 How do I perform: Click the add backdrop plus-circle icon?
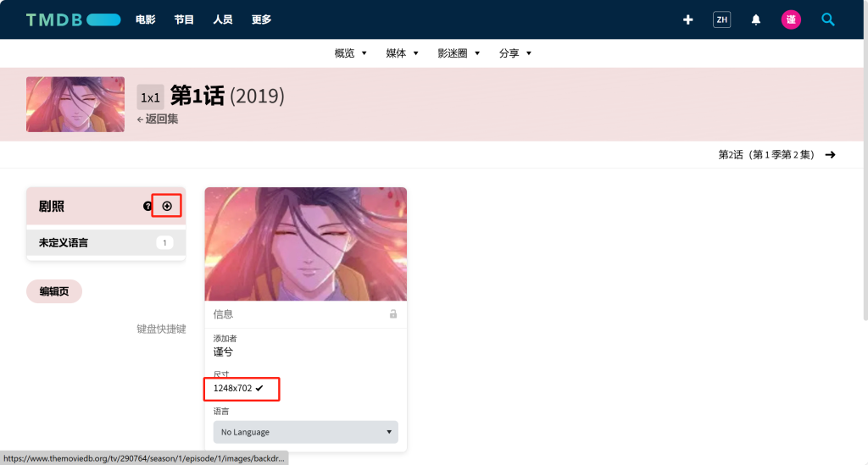pos(167,206)
